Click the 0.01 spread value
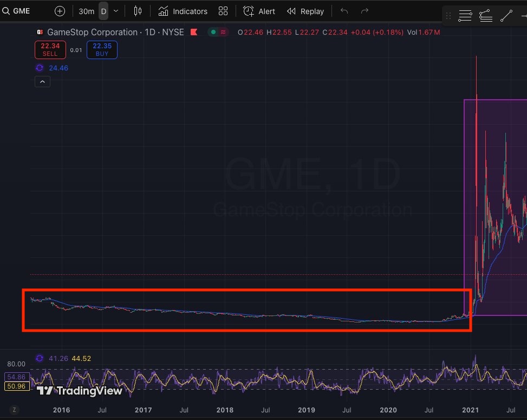The width and height of the screenshot is (527, 420). 76,50
